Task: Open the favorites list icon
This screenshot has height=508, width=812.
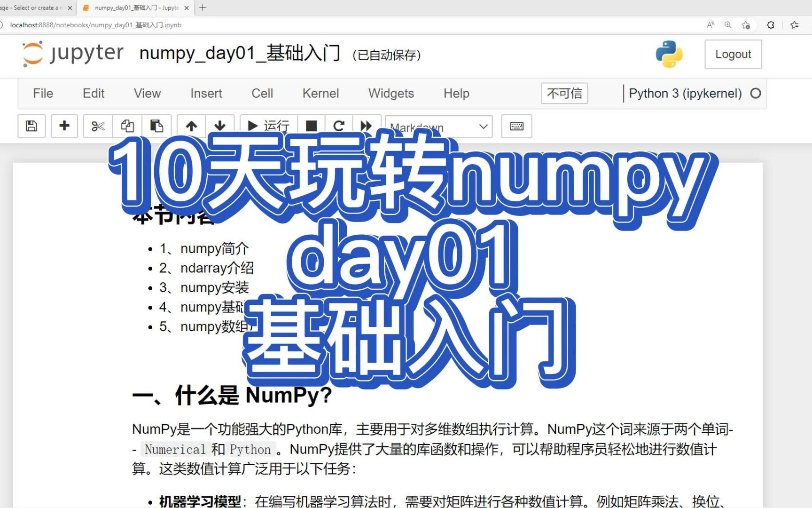Action: pyautogui.click(x=795, y=25)
